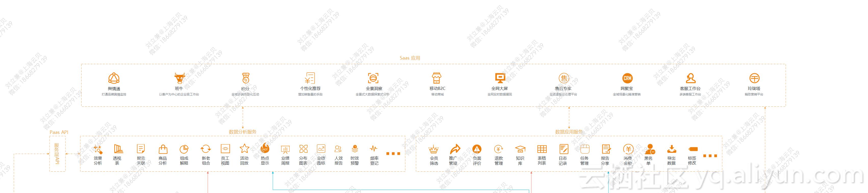Image resolution: width=868 pixels, height=193 pixels.
Task: Click the '移动商城' caption
Action: [437, 94]
